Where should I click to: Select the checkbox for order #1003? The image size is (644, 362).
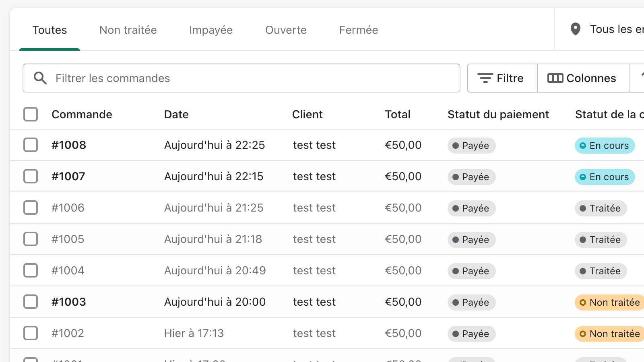point(31,302)
